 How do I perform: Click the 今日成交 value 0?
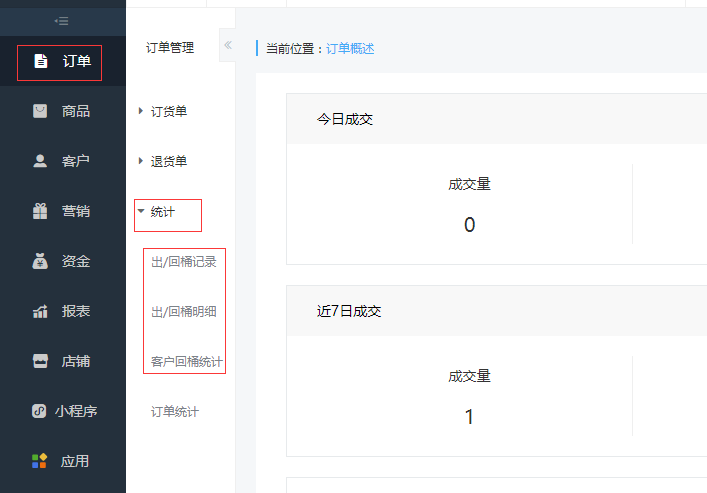[x=469, y=225]
